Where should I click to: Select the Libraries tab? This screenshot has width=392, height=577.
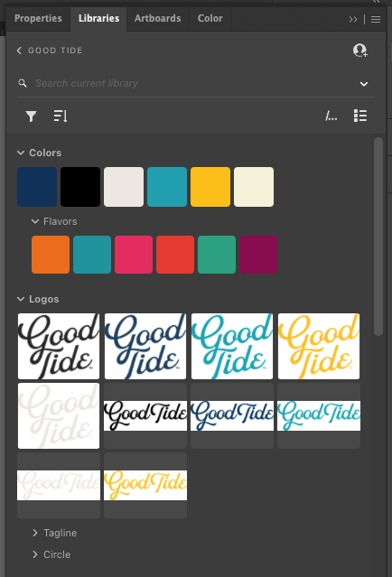(98, 18)
